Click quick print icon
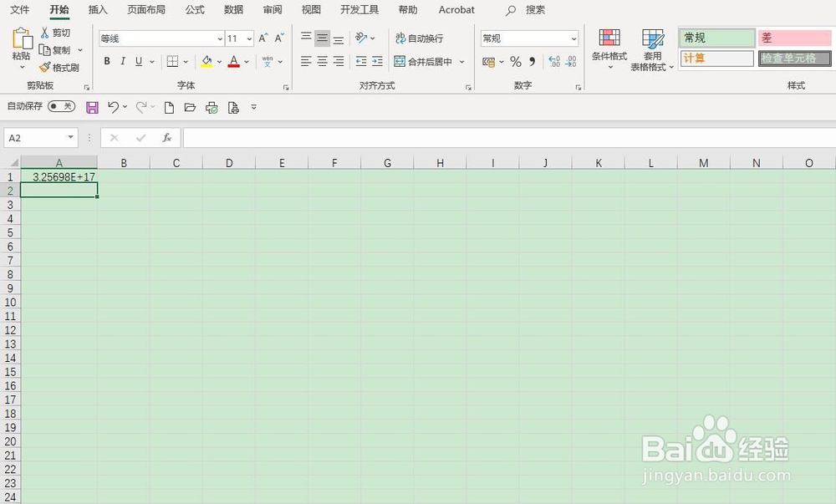This screenshot has height=504, width=836. click(x=212, y=108)
